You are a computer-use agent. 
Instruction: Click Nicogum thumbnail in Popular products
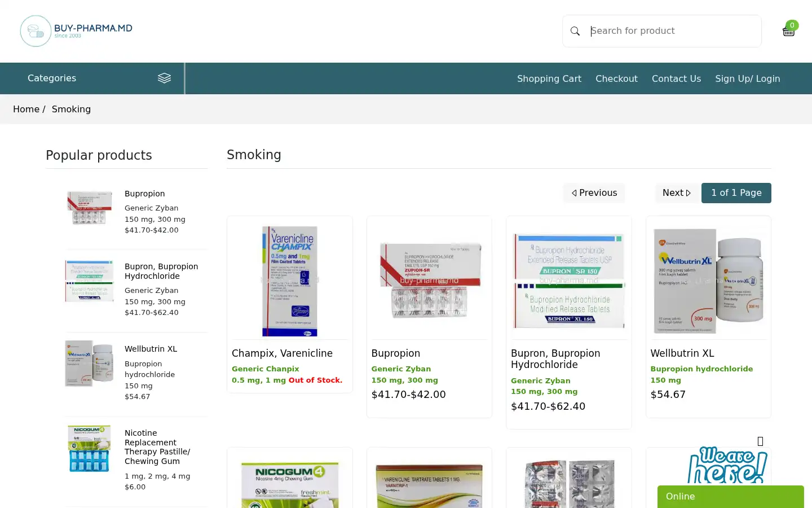tap(90, 449)
